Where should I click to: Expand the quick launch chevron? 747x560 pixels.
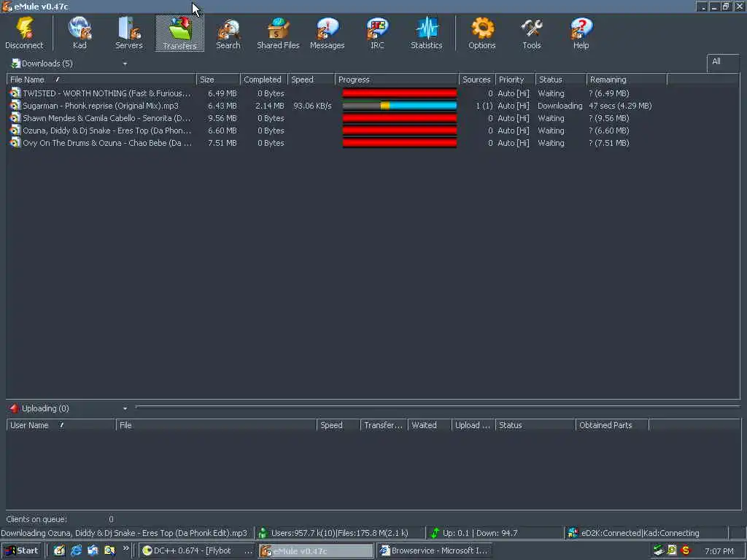pos(125,548)
